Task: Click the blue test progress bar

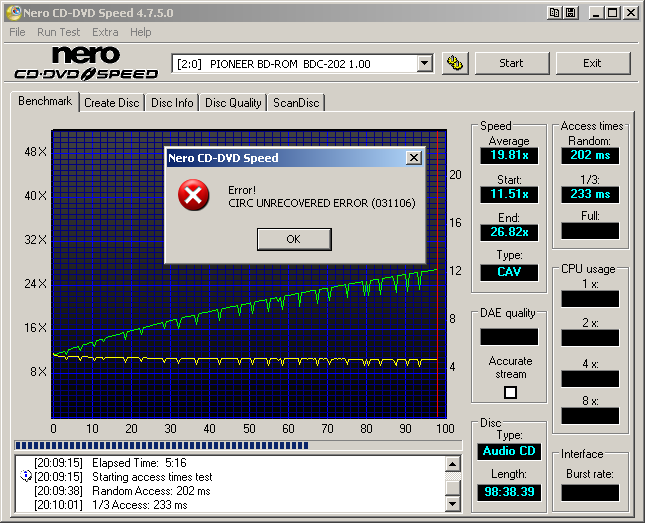Action: pyautogui.click(x=162, y=445)
